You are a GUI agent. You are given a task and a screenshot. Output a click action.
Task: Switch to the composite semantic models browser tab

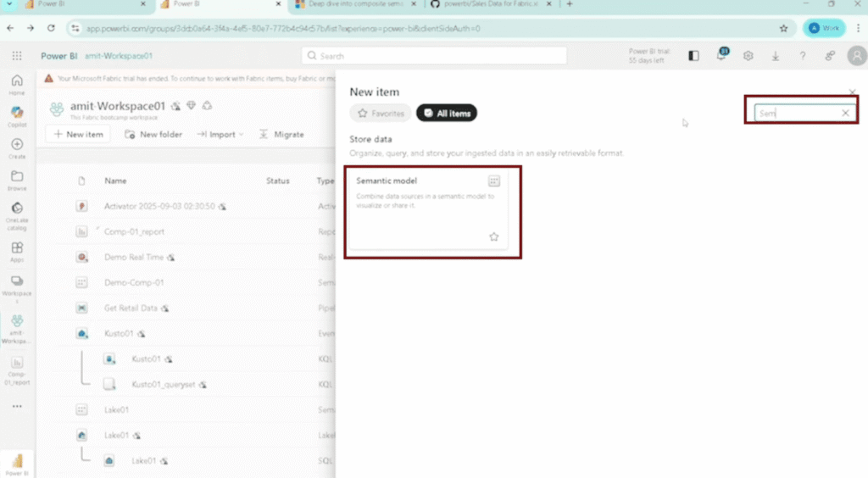click(354, 4)
